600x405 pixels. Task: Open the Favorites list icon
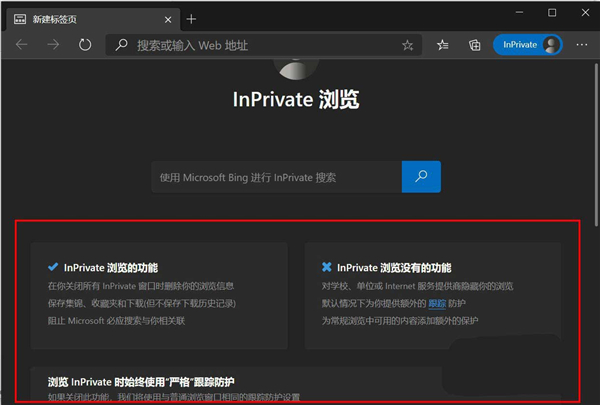coord(443,45)
